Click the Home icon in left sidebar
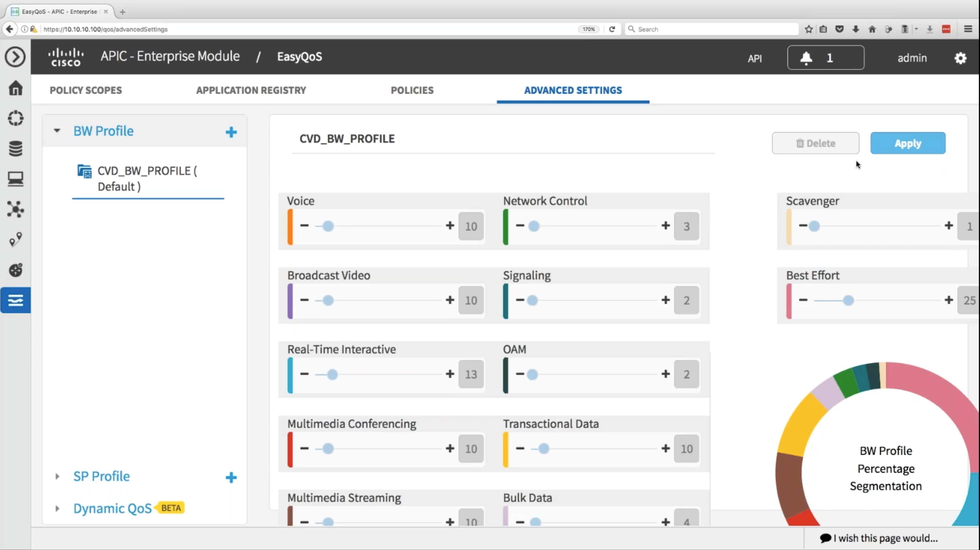980x550 pixels. [x=16, y=88]
